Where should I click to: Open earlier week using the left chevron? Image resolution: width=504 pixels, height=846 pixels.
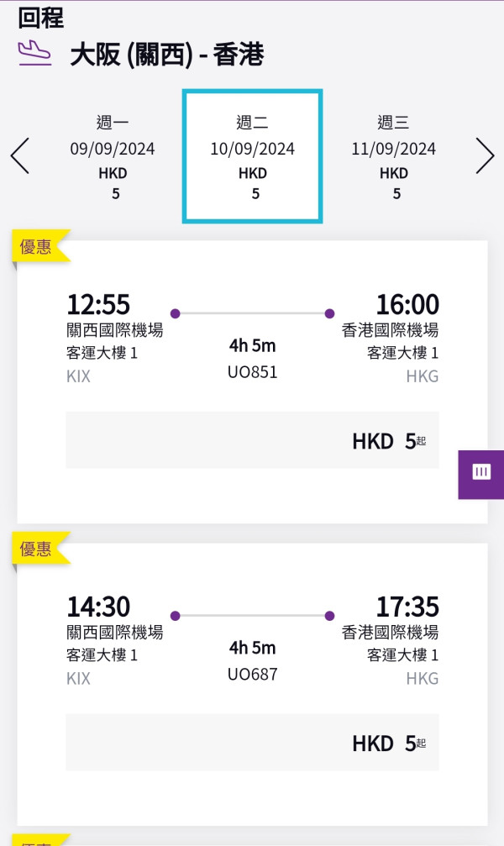19,155
